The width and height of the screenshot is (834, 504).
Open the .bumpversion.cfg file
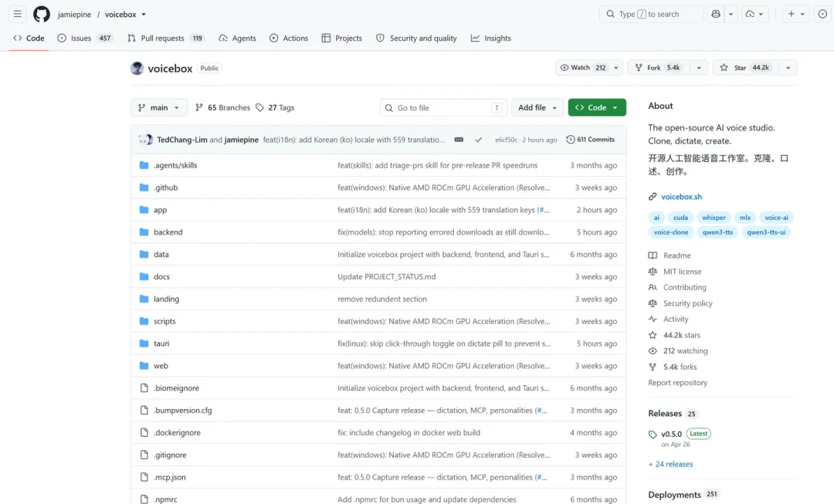(x=182, y=411)
